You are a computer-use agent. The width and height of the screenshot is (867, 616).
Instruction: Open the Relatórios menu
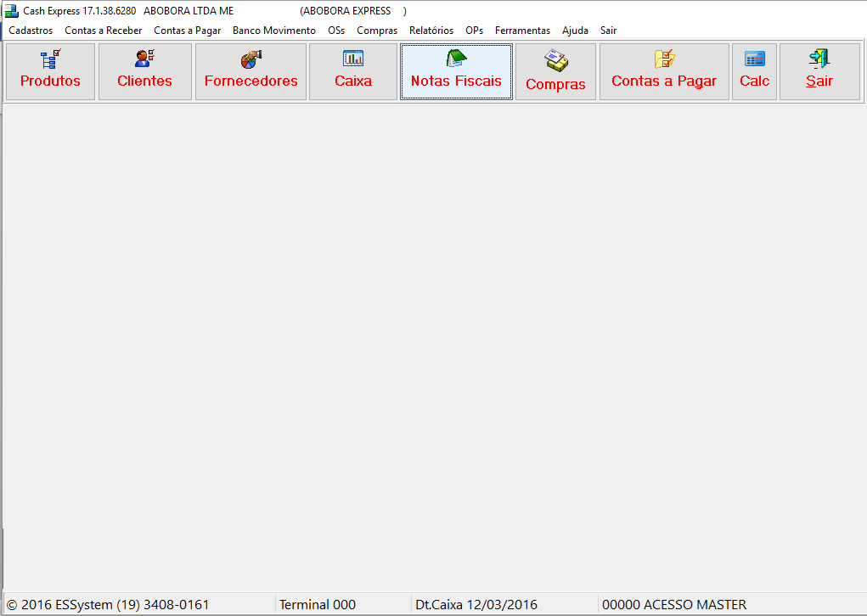(x=431, y=31)
